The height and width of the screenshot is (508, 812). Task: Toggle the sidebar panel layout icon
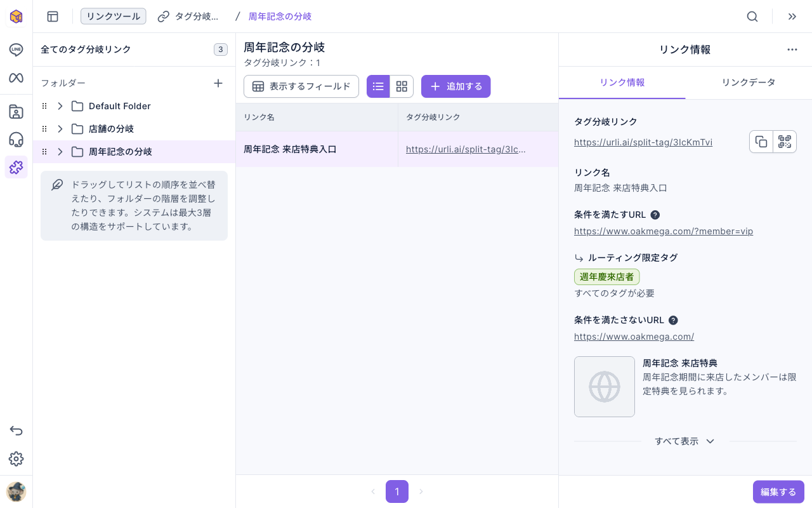pyautogui.click(x=53, y=17)
